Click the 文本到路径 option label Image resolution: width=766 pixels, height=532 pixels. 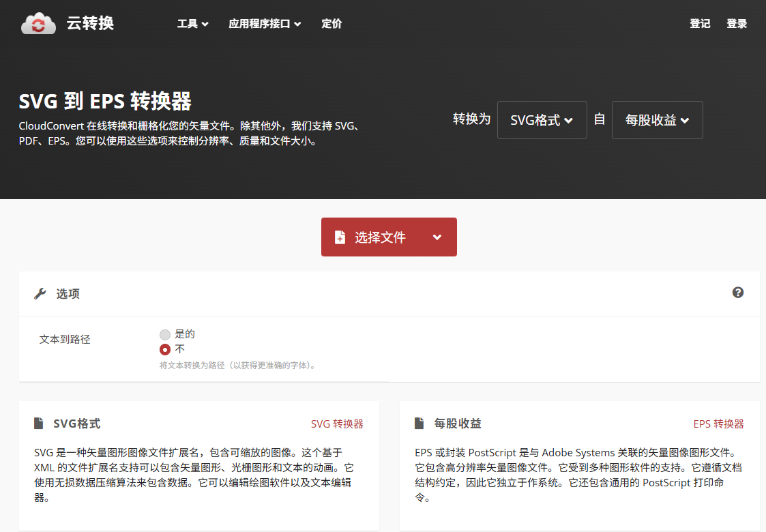click(x=65, y=339)
